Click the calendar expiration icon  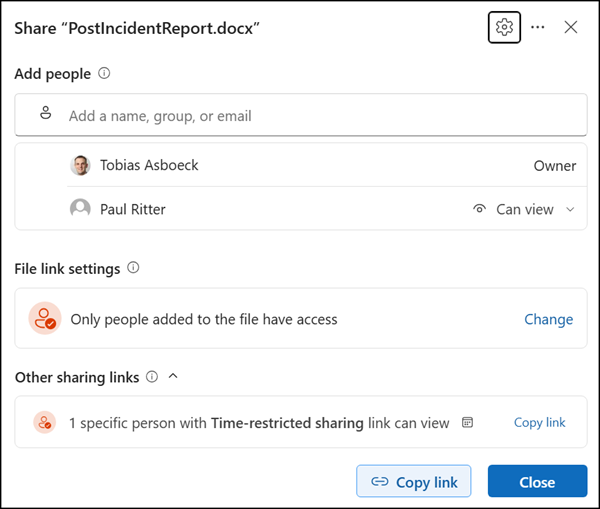(468, 422)
